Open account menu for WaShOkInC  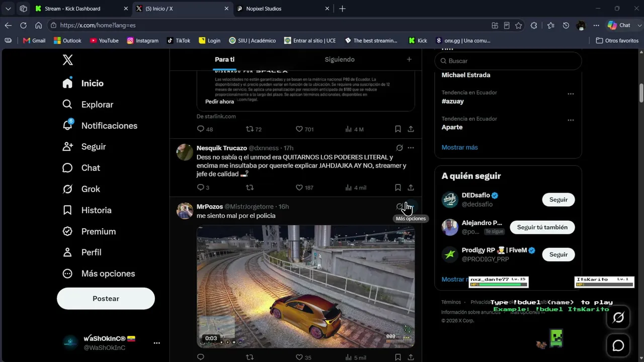pyautogui.click(x=156, y=343)
